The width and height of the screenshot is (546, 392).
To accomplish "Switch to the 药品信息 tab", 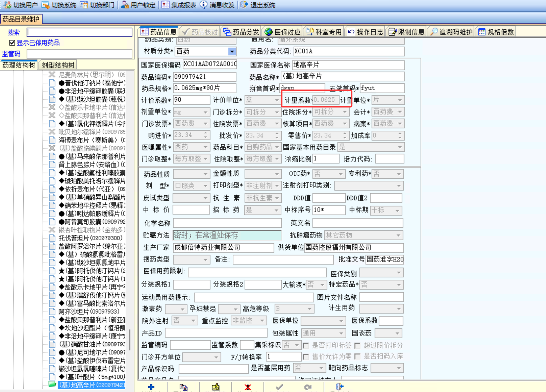I will 159,32.
